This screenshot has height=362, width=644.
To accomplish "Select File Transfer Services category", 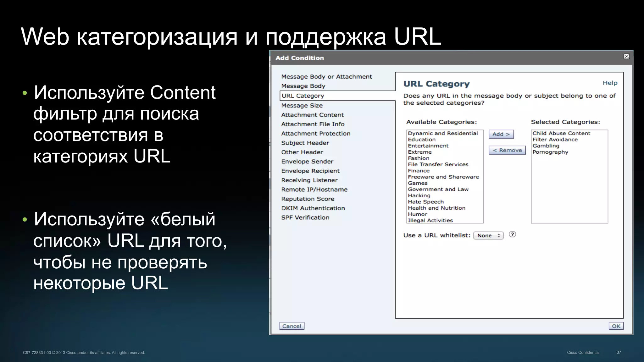I will pos(445,164).
